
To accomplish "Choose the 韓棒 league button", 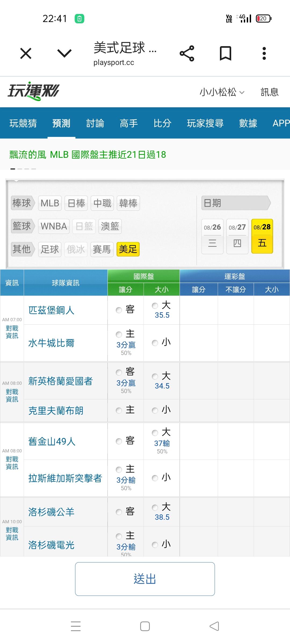I will coord(128,203).
